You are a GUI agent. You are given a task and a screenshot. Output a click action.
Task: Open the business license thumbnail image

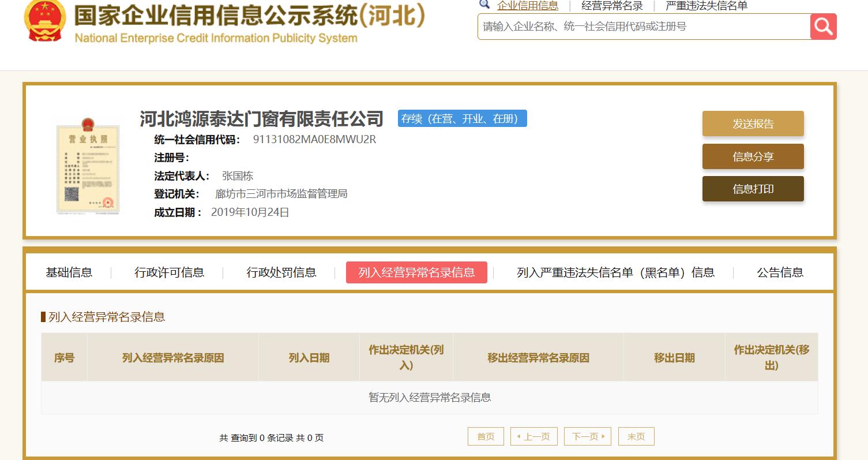(88, 166)
